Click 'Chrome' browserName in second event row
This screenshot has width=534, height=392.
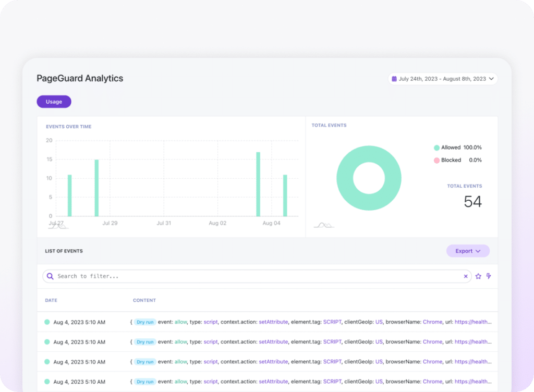point(432,341)
